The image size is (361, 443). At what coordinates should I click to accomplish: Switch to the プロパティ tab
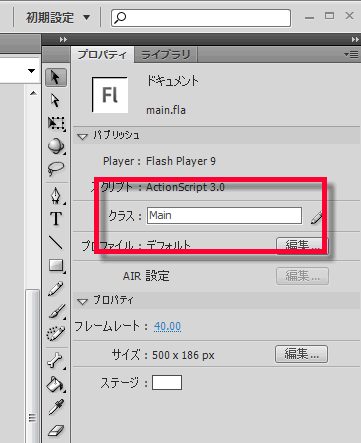coord(102,54)
